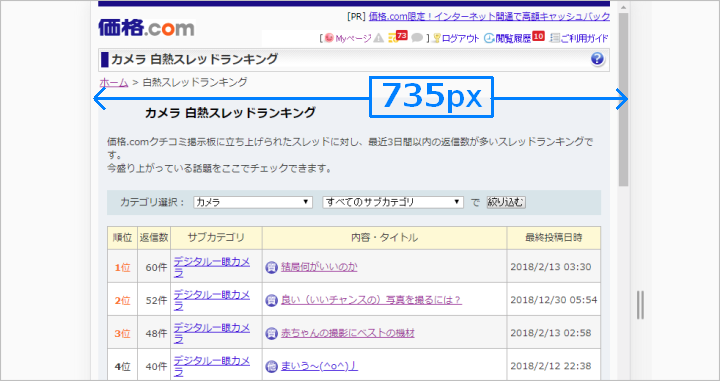The width and height of the screenshot is (720, 381).
Task: Open 閲覧履歴 browsing history link
Action: point(514,38)
